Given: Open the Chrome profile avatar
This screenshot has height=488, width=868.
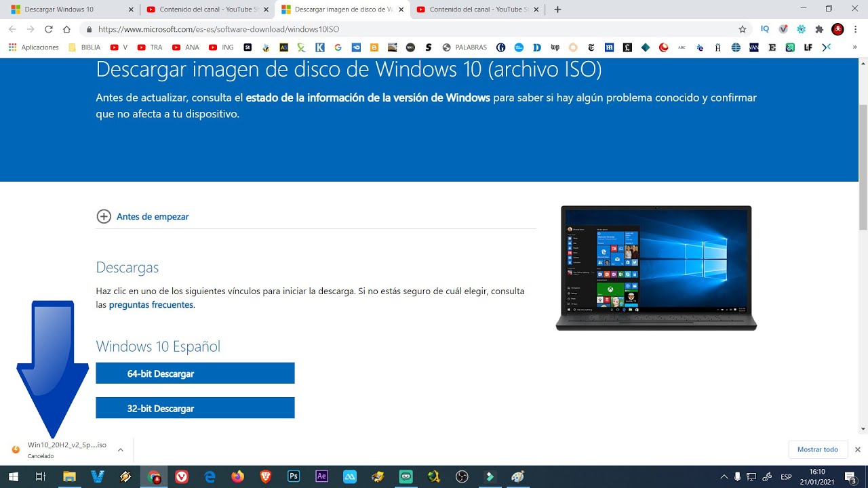Looking at the screenshot, I should point(837,29).
